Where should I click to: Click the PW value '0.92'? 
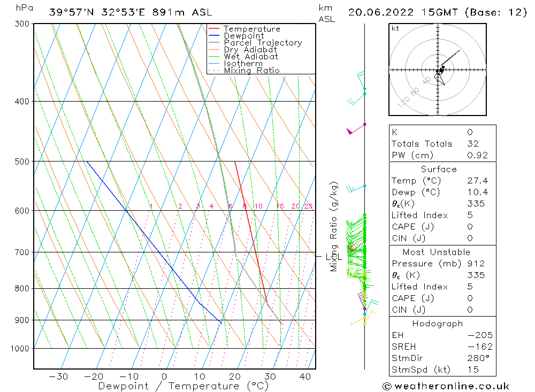(x=478, y=155)
